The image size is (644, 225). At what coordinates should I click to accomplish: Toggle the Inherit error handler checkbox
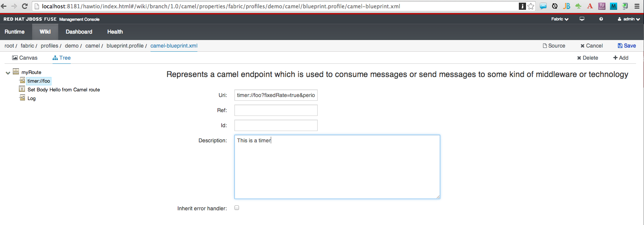[237, 208]
